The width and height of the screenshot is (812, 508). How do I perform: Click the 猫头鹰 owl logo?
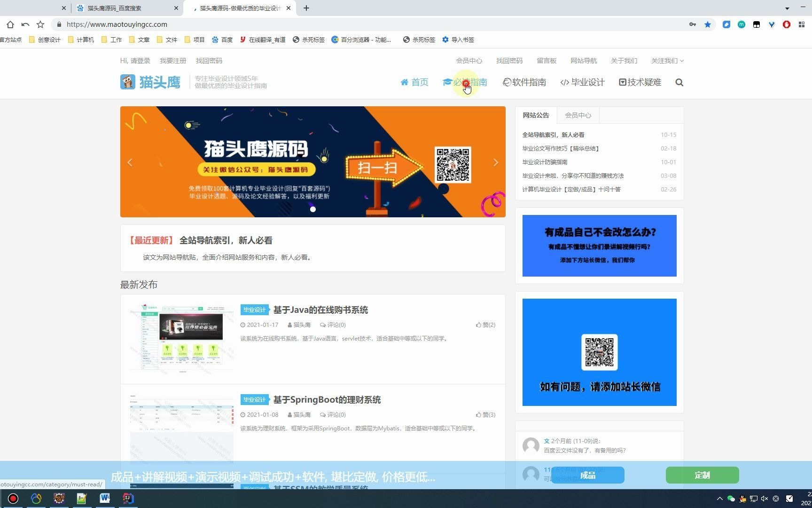[150, 82]
